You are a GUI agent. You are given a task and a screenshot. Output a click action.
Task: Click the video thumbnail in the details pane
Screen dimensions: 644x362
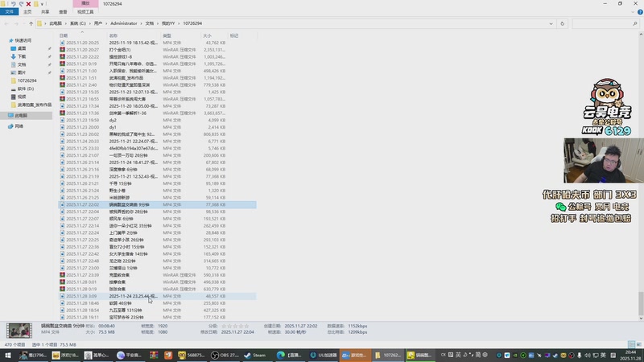coord(19,331)
